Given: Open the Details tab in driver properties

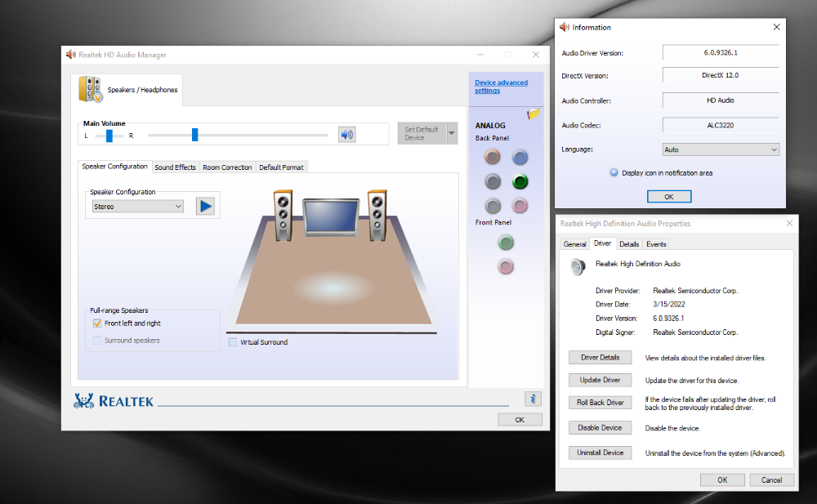Looking at the screenshot, I should tap(629, 244).
